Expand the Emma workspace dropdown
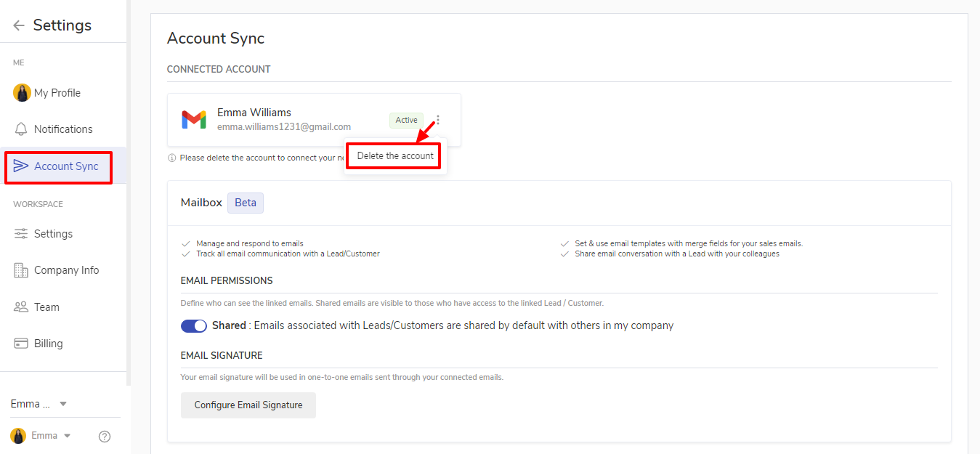The width and height of the screenshot is (980, 454). tap(63, 404)
